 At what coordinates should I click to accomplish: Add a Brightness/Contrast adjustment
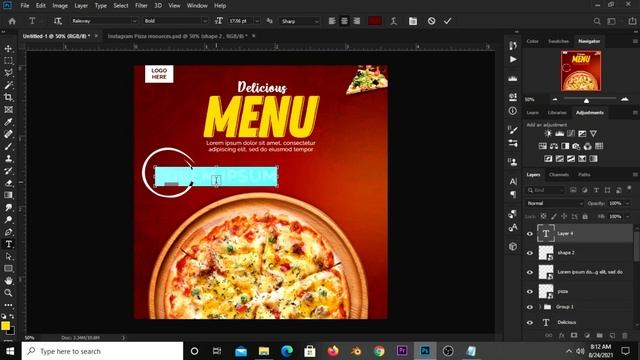coord(548,133)
